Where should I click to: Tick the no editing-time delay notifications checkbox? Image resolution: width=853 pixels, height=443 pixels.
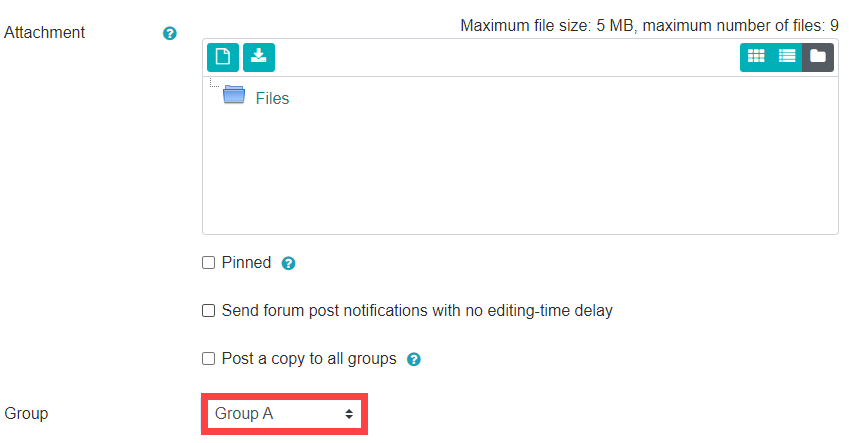point(208,311)
